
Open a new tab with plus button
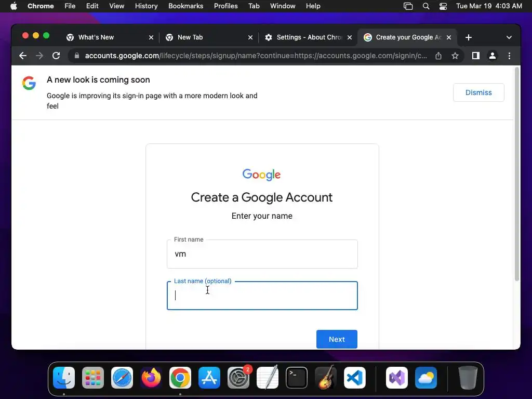pyautogui.click(x=469, y=37)
